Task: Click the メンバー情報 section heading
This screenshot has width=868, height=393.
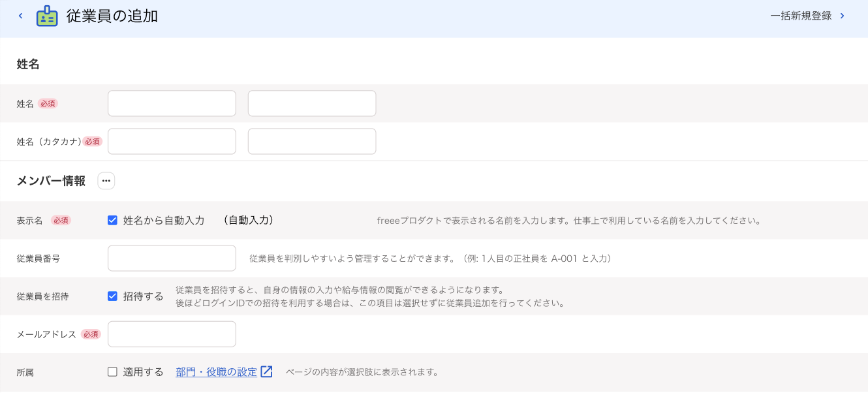Action: [x=51, y=181]
